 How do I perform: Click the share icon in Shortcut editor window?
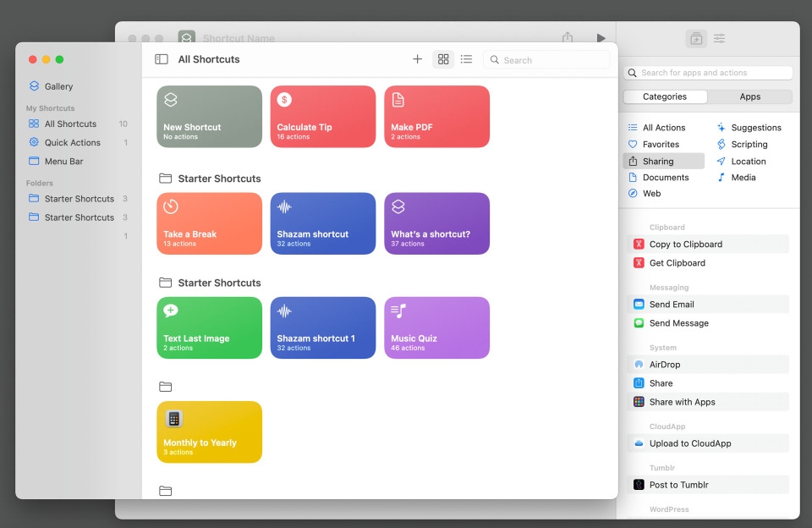point(568,37)
